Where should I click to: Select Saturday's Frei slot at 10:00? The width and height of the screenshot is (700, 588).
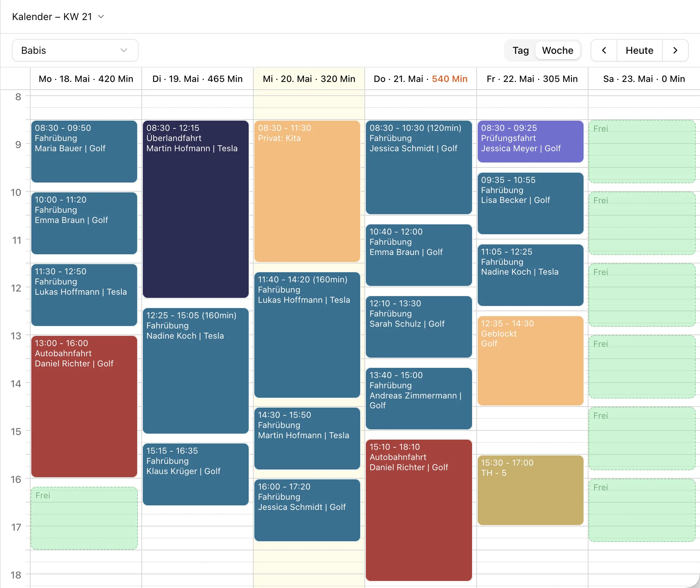click(x=642, y=223)
